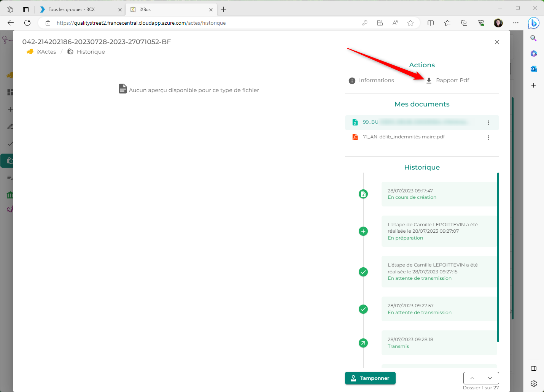Go to the previous dossier with up chevron
The image size is (544, 392).
[x=472, y=378]
